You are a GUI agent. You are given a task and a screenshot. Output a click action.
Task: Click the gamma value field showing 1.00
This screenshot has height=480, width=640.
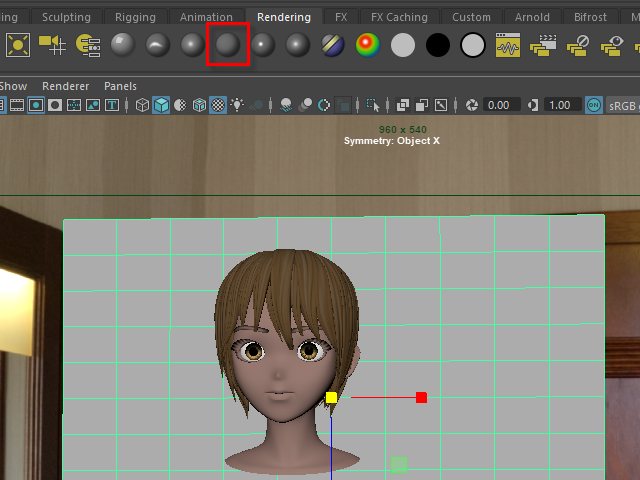point(560,105)
